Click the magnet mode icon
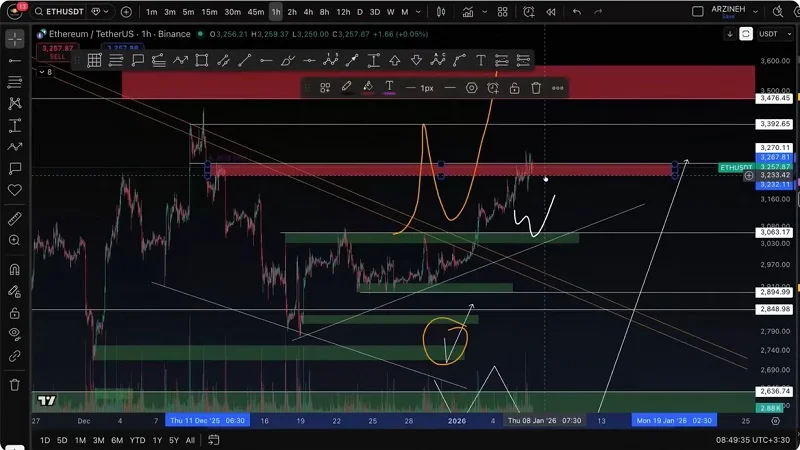 pos(14,269)
